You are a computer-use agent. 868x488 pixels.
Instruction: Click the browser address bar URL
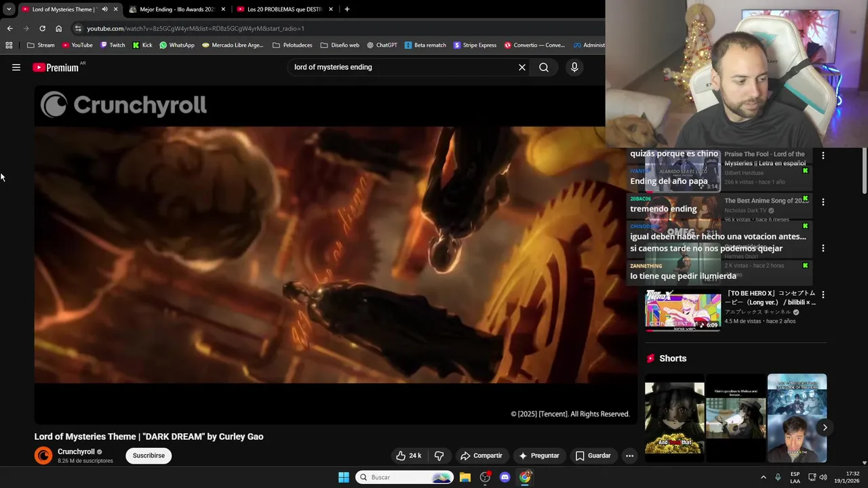click(x=195, y=28)
